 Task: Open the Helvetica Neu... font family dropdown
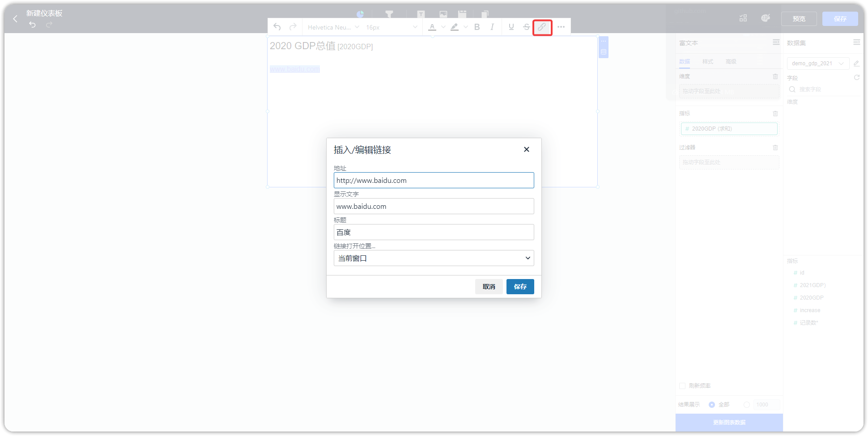[x=334, y=27]
